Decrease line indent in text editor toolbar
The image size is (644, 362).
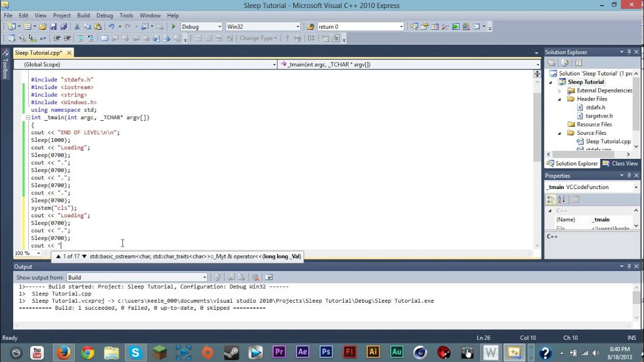coord(57,38)
